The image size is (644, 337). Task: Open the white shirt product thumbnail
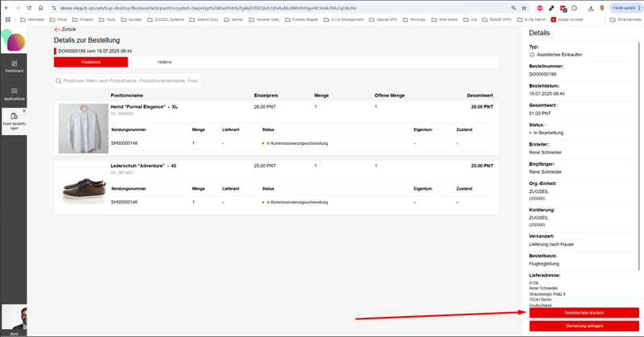coord(82,128)
